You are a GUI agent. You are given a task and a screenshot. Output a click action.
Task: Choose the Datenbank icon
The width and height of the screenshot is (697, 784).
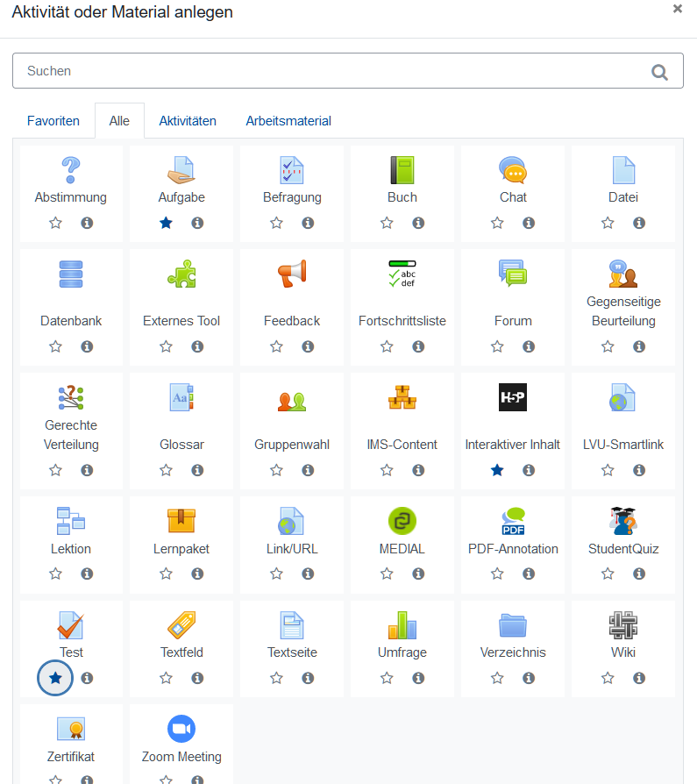coord(70,274)
